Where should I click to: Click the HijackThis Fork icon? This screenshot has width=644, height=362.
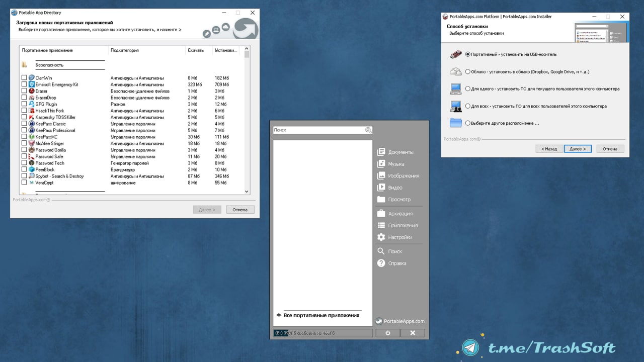tap(31, 111)
